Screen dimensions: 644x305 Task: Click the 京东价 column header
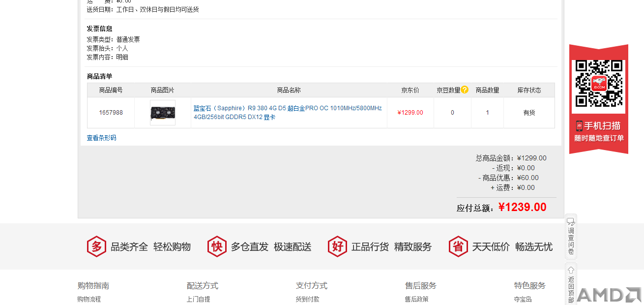(x=410, y=90)
